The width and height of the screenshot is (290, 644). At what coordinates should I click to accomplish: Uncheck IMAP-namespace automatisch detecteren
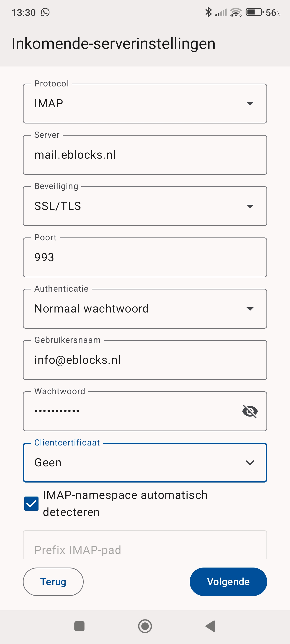coord(32,503)
